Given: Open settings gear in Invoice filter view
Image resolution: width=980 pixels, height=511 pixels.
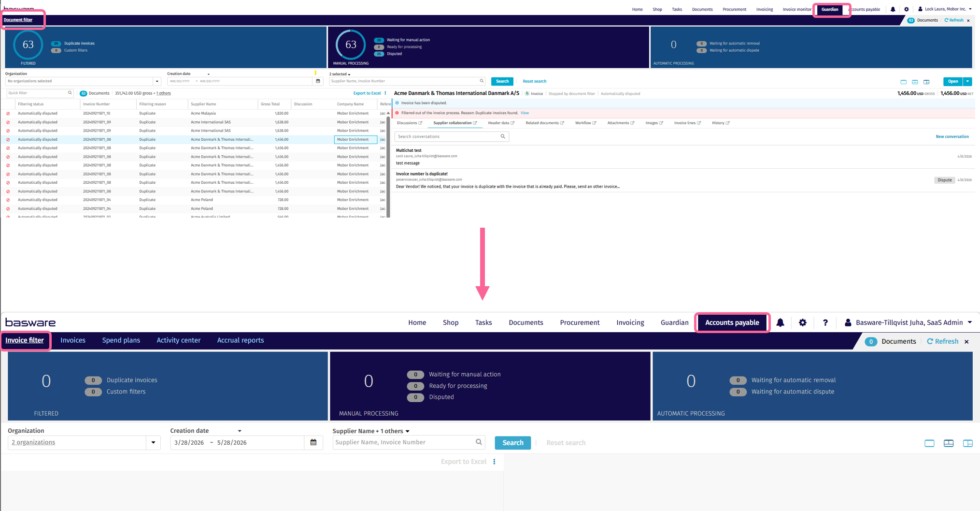Looking at the screenshot, I should 802,322.
